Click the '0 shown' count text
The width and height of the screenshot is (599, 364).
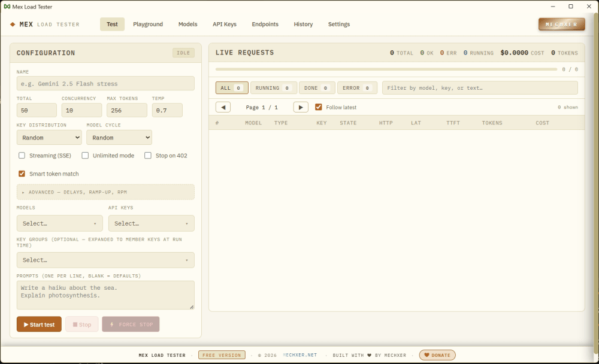click(x=568, y=107)
